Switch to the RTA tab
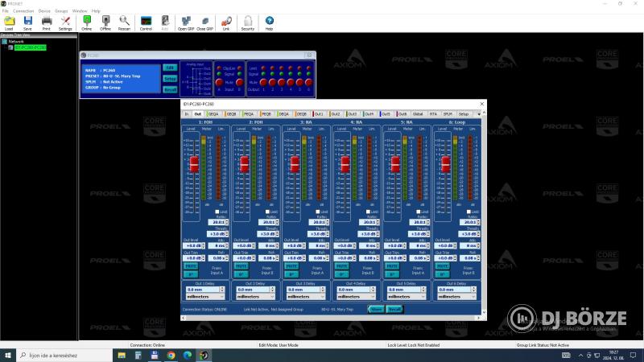This screenshot has width=644, height=362. click(433, 114)
